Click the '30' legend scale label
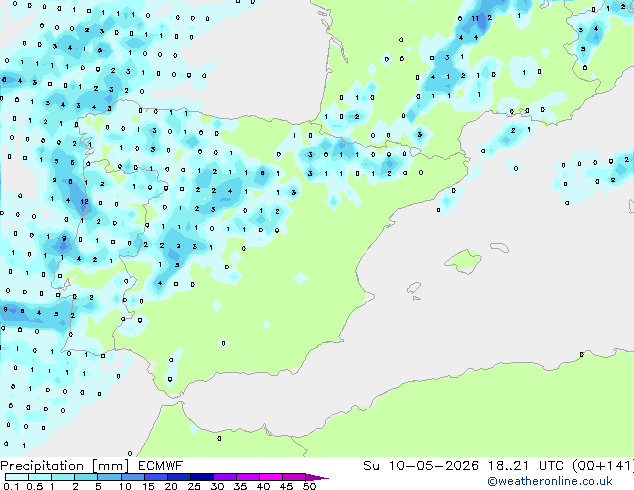The image size is (634, 490). click(217, 486)
